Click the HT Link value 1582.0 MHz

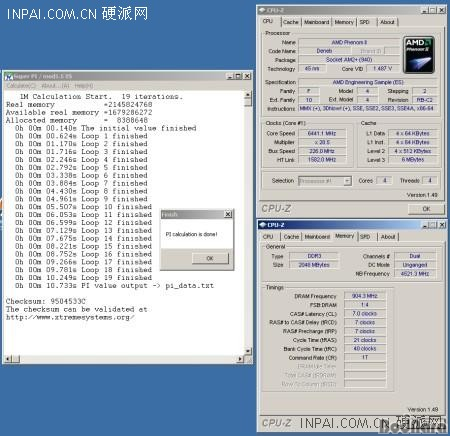pos(322,160)
